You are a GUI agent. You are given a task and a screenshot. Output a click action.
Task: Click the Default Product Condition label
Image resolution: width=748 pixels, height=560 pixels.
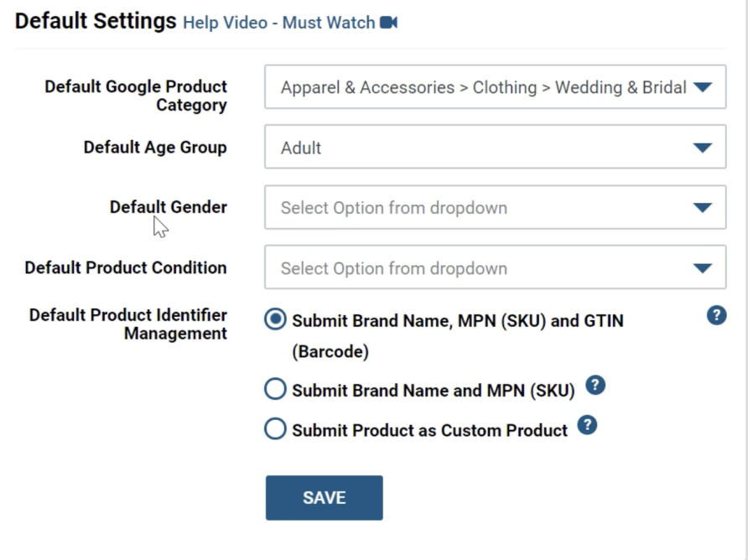tap(126, 268)
